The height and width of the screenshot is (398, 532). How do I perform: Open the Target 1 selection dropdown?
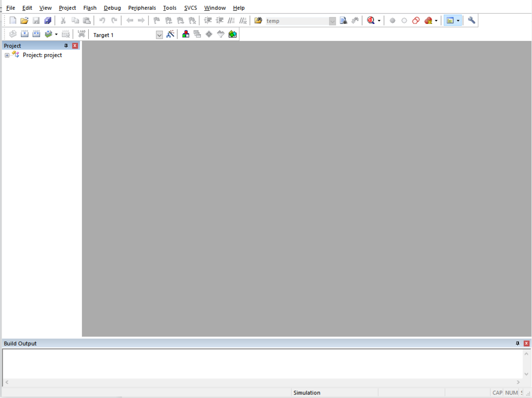(160, 35)
